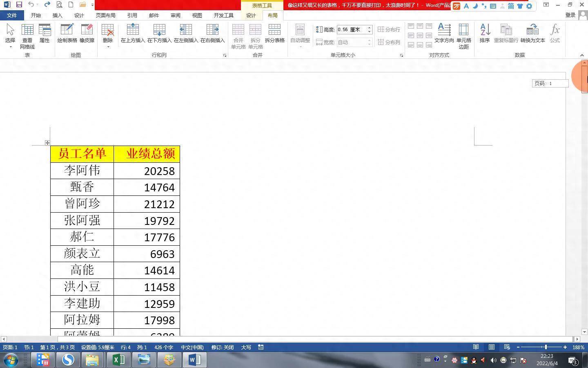Open the Sort data dialog
This screenshot has height=368, width=588.
click(485, 33)
